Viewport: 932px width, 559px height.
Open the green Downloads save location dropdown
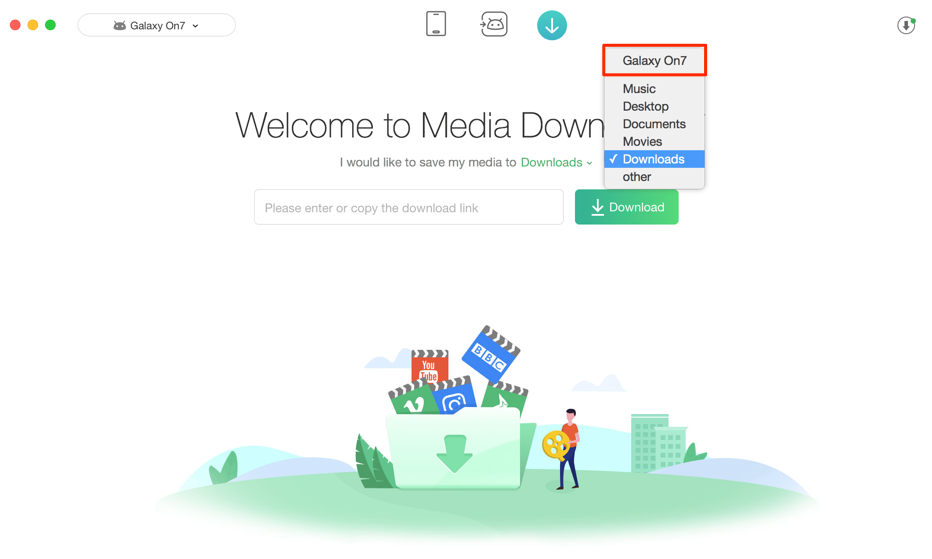tap(556, 162)
